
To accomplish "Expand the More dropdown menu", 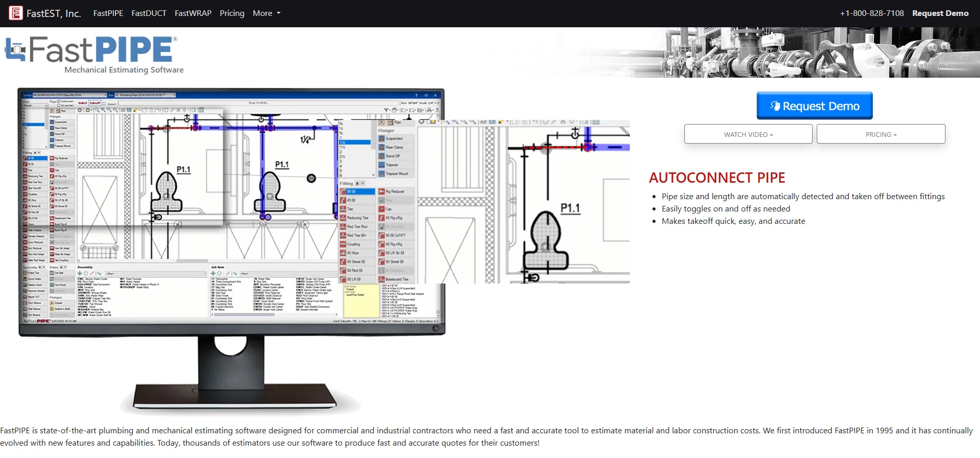I will coord(267,13).
